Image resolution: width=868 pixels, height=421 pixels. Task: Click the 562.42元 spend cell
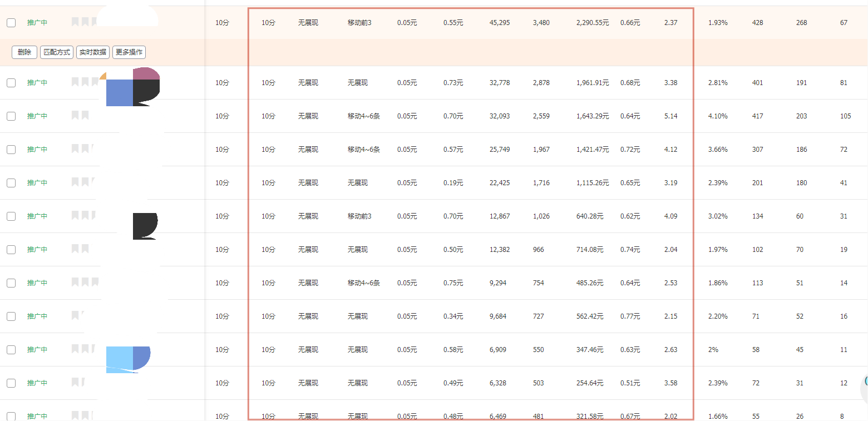pos(590,316)
